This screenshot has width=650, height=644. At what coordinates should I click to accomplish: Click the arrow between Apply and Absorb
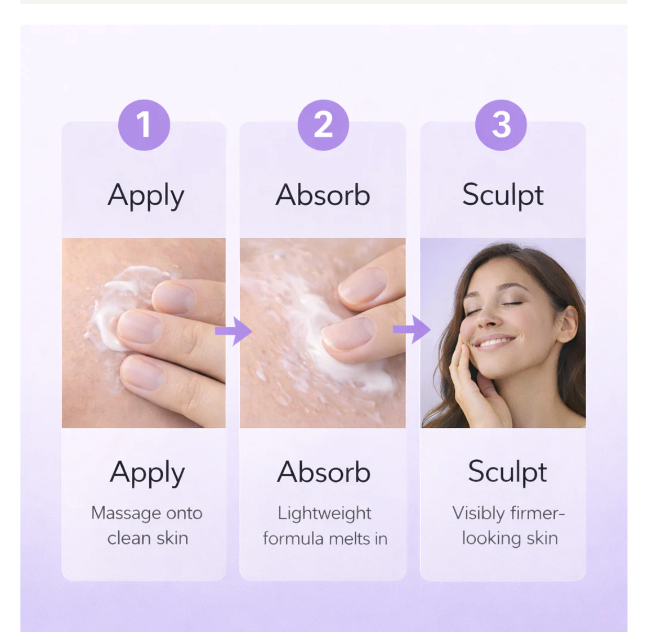[233, 331]
